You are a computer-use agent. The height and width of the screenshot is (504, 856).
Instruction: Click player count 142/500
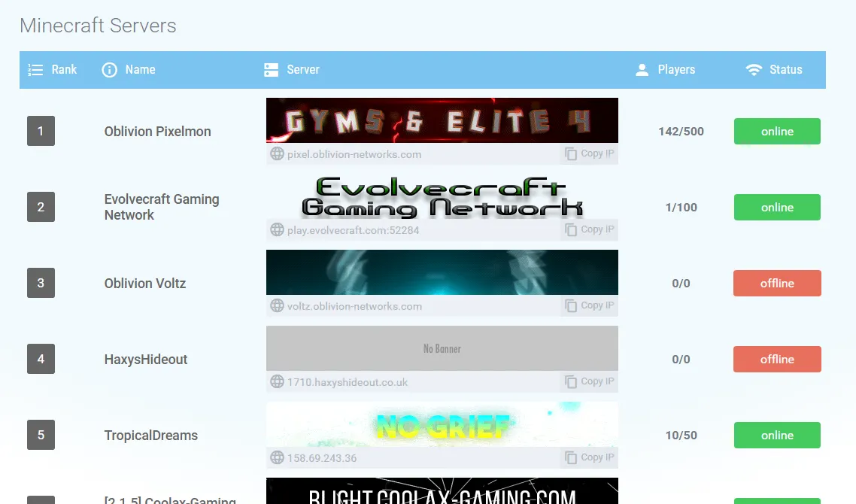coord(681,132)
